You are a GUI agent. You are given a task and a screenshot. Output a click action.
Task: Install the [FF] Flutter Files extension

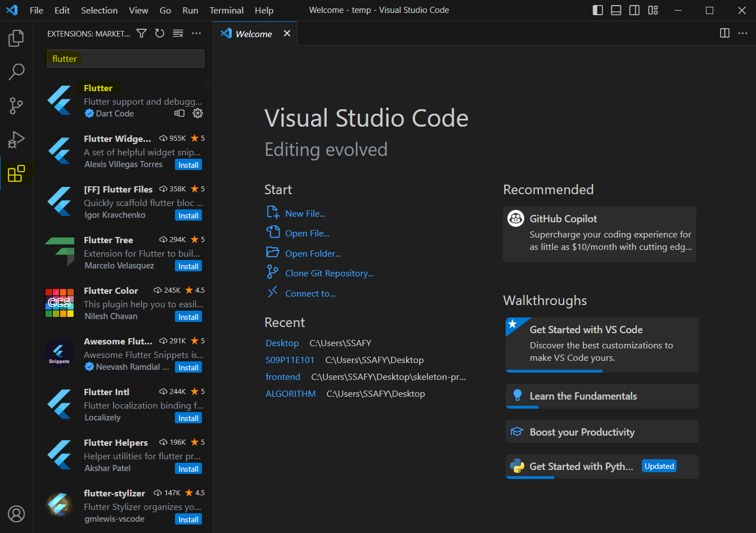tap(188, 216)
